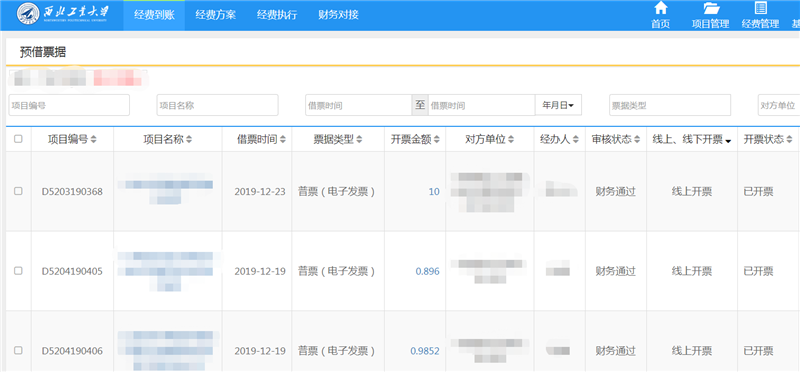The width and height of the screenshot is (800, 372).
Task: Check the row D5203190368 checkbox
Action: coord(18,191)
